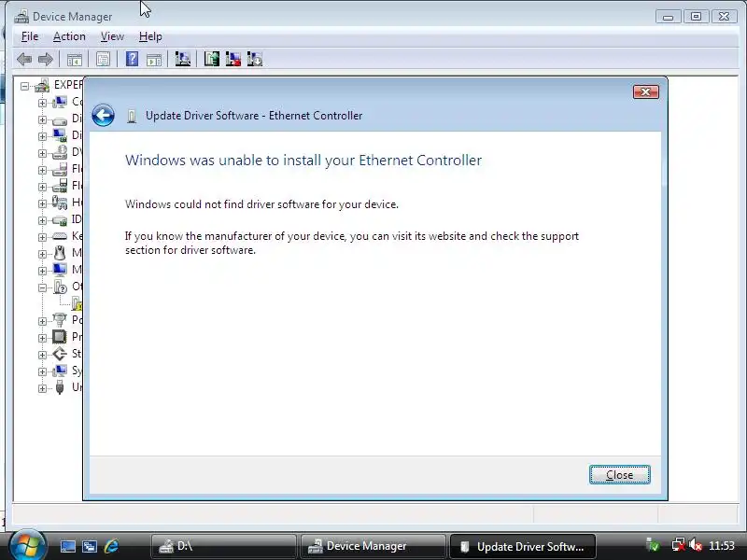
Task: Open the View menu
Action: 112,36
